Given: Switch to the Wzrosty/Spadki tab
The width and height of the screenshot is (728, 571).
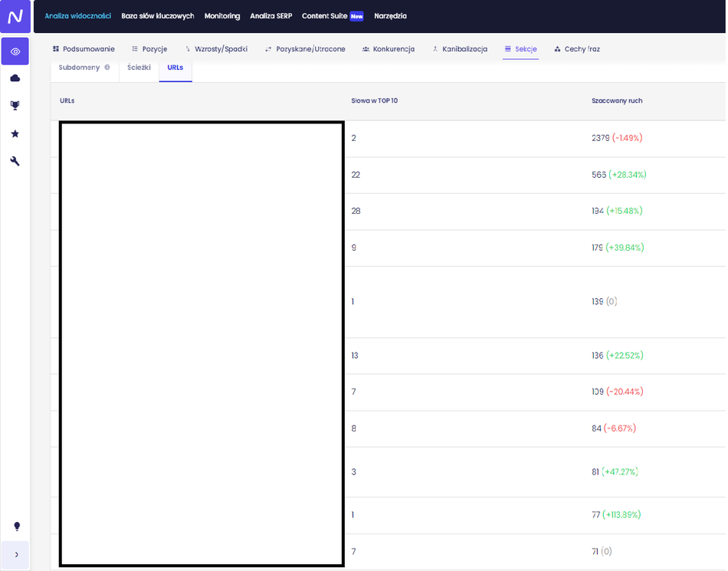Looking at the screenshot, I should coord(216,49).
